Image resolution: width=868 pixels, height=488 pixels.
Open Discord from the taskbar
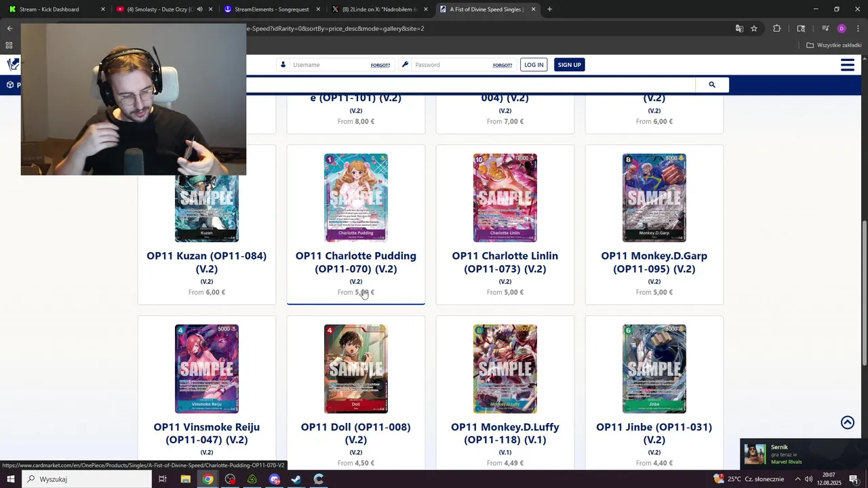[x=274, y=479]
